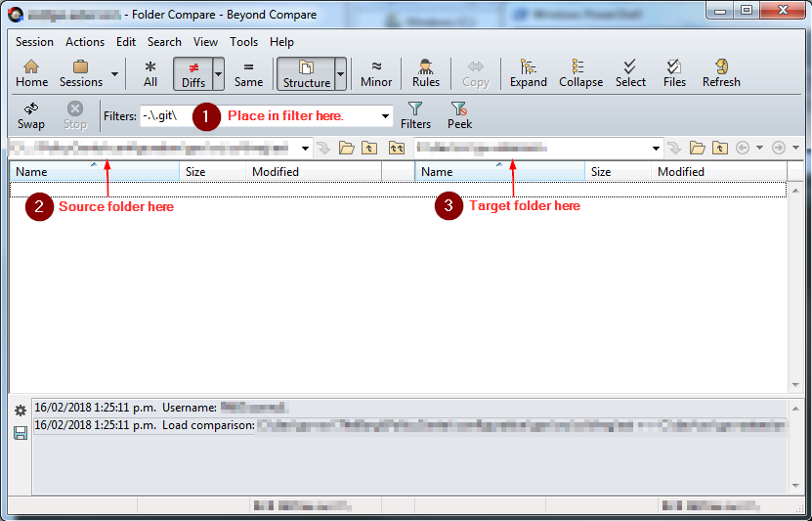Open log options gear icon
812x521 pixels.
pyautogui.click(x=21, y=411)
